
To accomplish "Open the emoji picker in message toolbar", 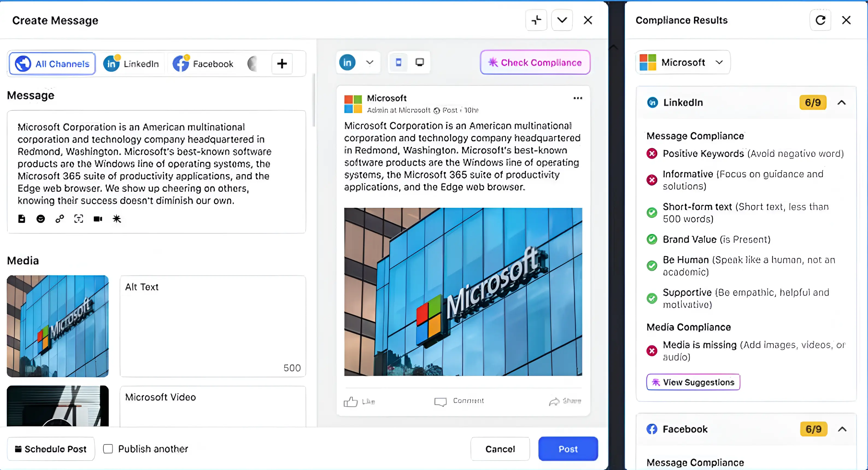I will pyautogui.click(x=40, y=219).
